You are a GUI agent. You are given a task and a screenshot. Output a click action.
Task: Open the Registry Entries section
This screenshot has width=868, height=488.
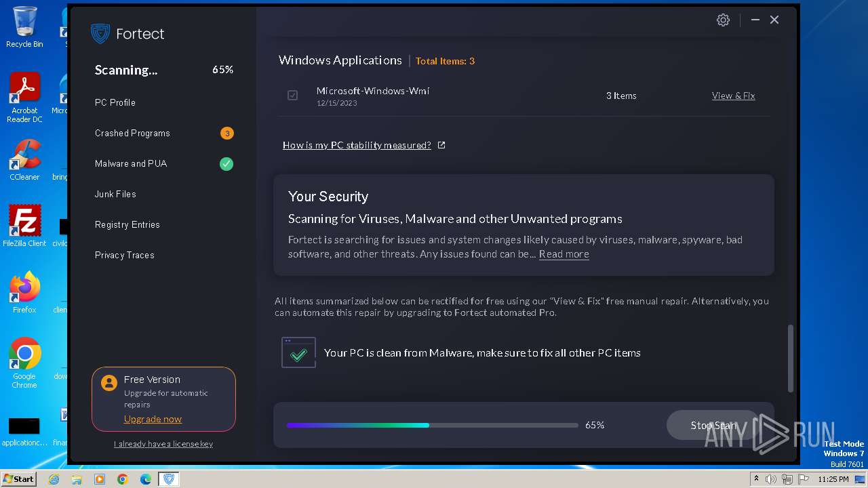127,225
